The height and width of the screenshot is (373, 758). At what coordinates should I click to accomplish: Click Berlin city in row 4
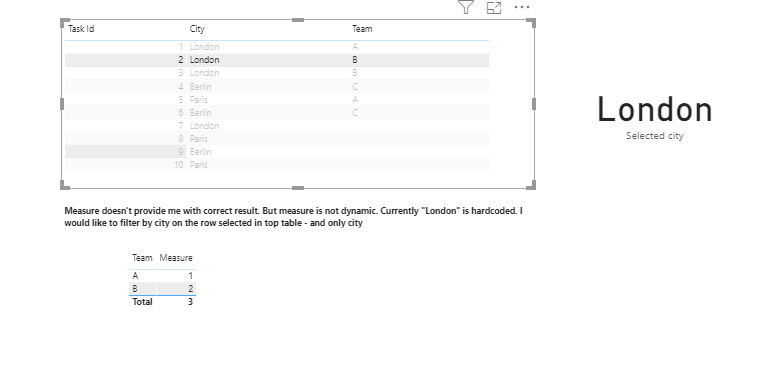(201, 87)
